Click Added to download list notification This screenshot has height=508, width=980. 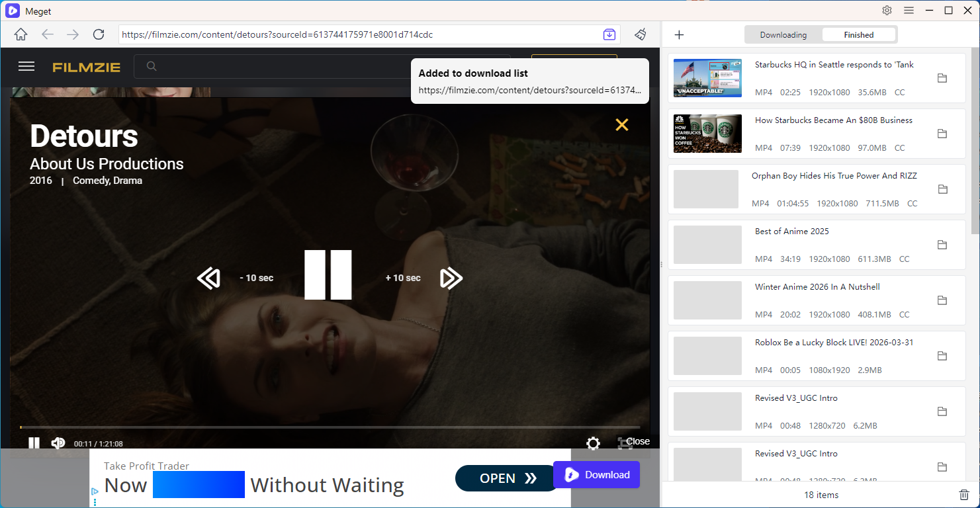(x=530, y=81)
